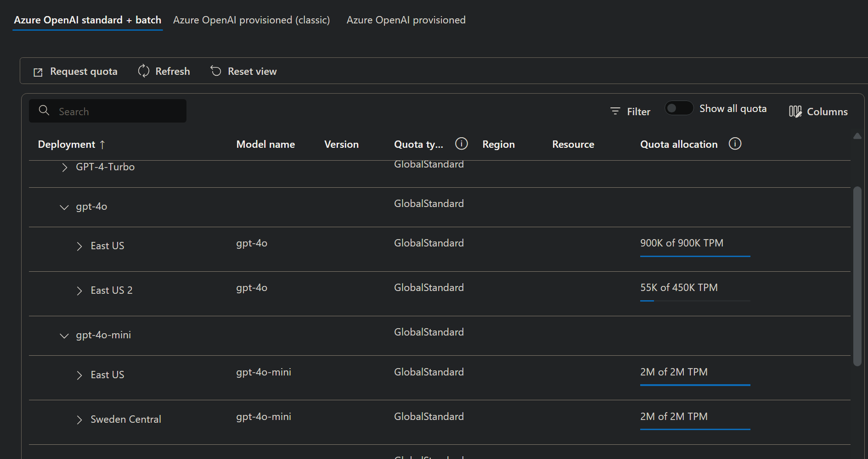Click the Resource column header
Screen dimensions: 868x459
point(573,144)
